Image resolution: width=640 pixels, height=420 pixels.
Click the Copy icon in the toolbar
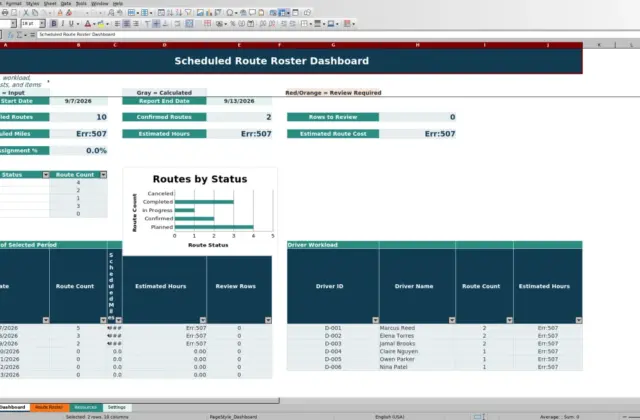[35, 13]
